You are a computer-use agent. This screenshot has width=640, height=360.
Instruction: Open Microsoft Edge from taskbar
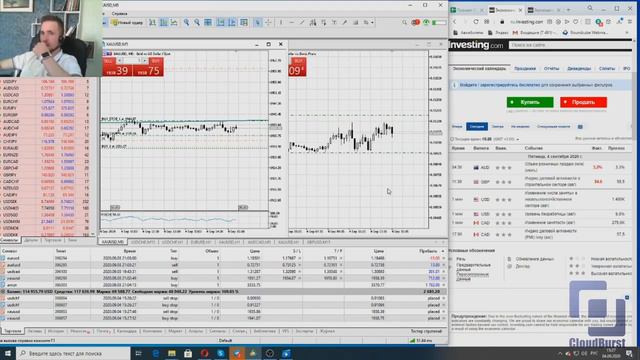pos(156,353)
